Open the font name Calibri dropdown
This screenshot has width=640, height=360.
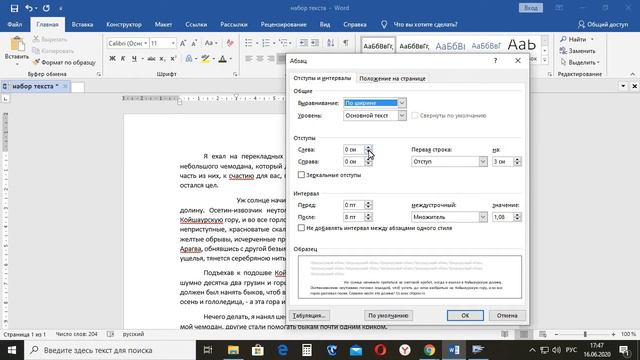pos(146,43)
